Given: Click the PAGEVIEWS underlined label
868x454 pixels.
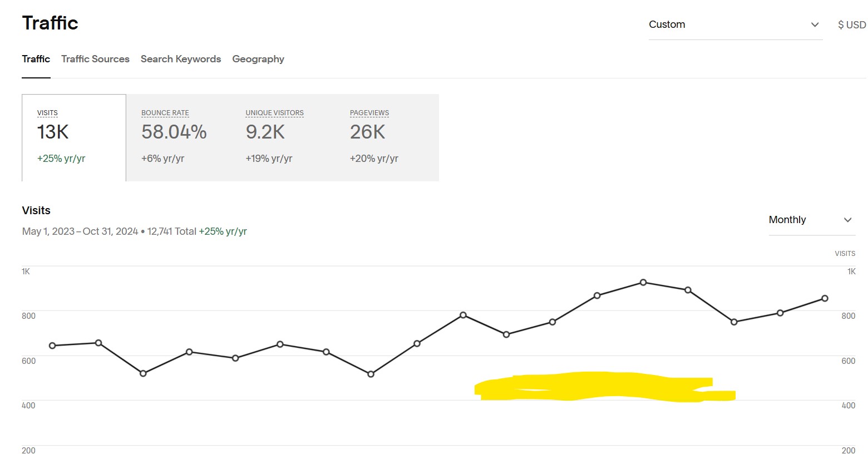Looking at the screenshot, I should (369, 113).
